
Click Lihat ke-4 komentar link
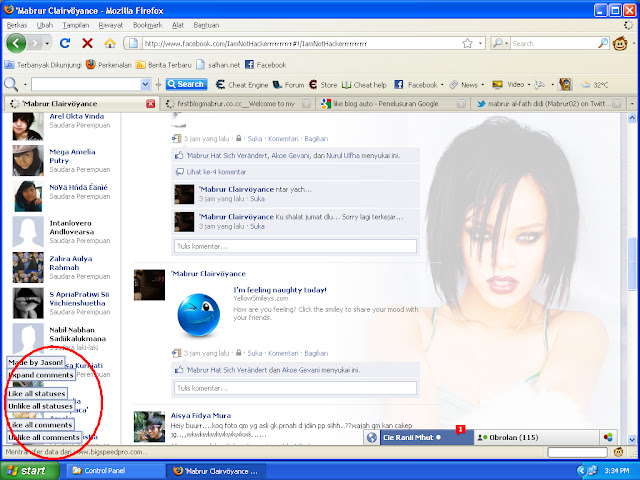pyautogui.click(x=216, y=172)
